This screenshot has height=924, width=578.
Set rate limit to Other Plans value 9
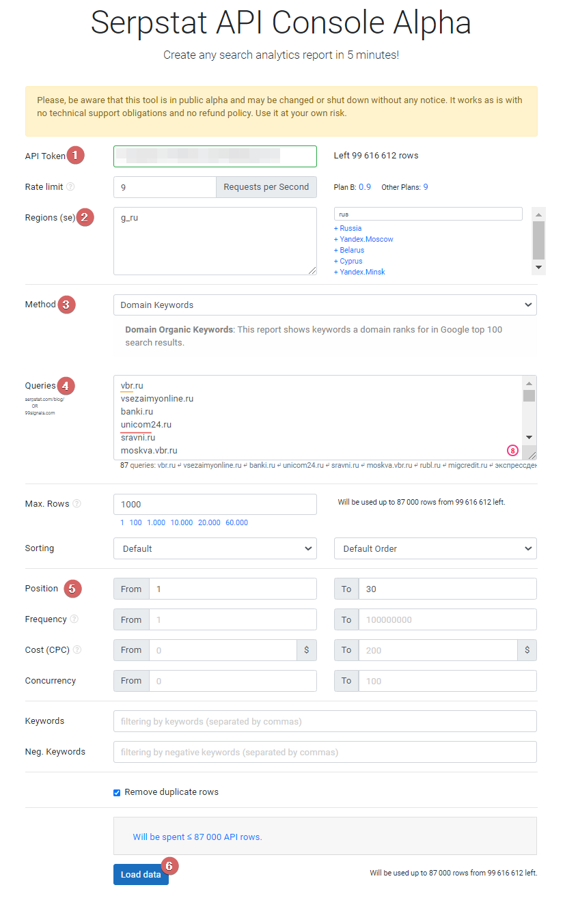(x=426, y=187)
